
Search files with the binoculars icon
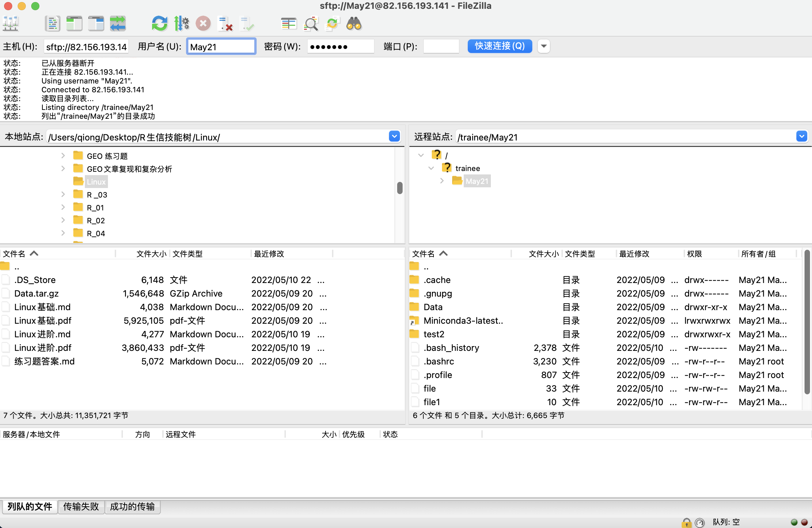point(354,24)
